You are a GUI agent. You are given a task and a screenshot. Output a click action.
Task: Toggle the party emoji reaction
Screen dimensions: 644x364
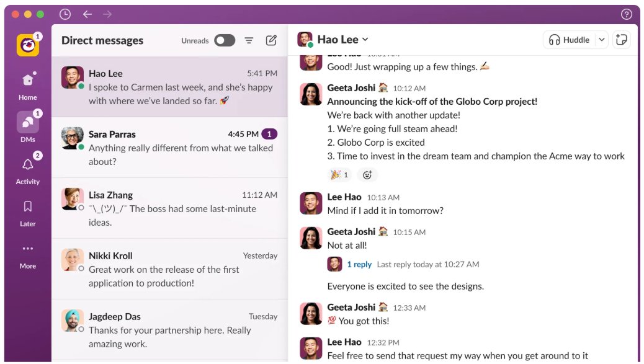pos(339,174)
